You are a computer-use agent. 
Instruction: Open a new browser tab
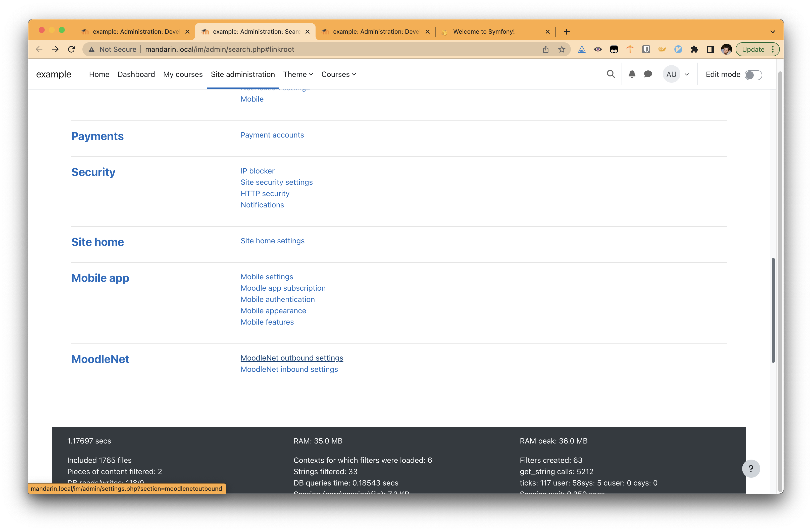[567, 31]
